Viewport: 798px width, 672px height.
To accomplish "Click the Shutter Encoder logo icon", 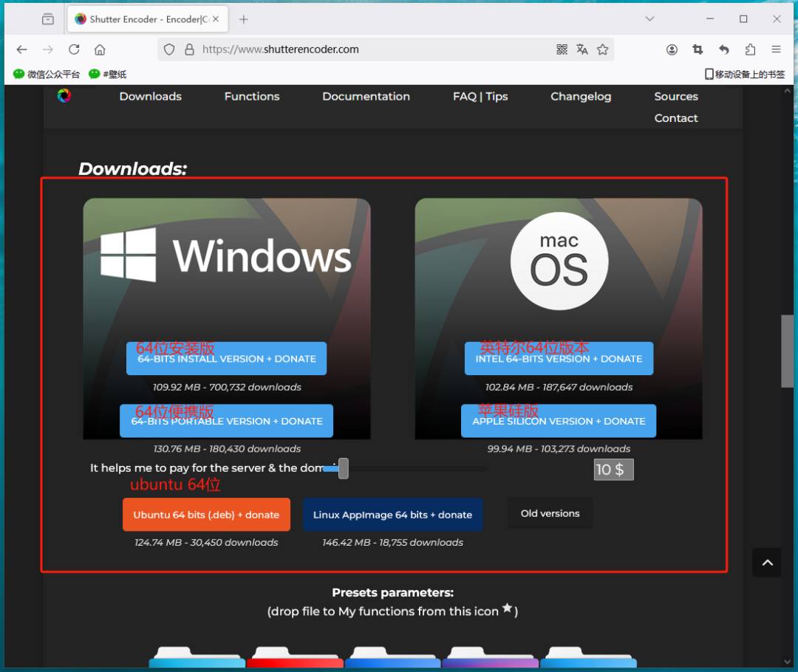I will [x=64, y=96].
